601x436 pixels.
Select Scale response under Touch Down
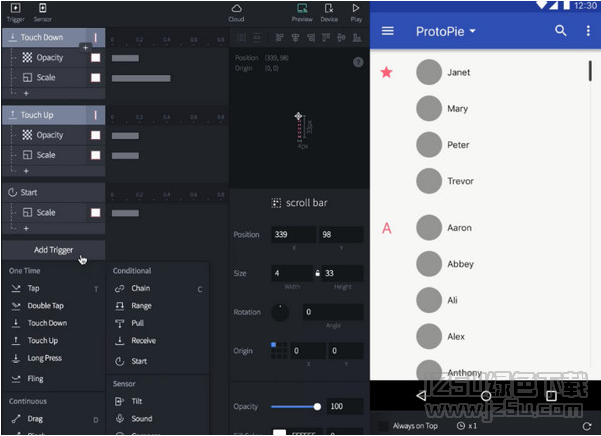[x=54, y=77]
